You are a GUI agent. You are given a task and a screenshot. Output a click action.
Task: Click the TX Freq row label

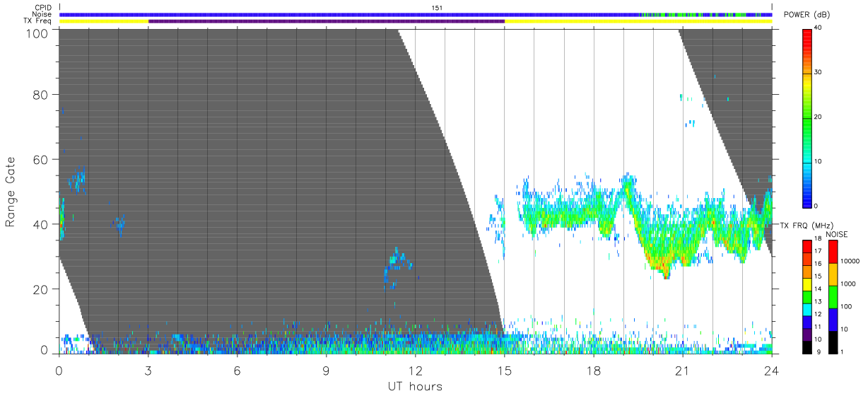click(x=39, y=21)
